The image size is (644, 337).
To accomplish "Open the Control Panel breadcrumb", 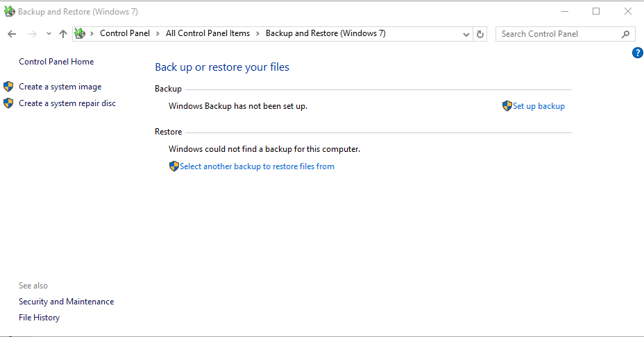I will [125, 33].
